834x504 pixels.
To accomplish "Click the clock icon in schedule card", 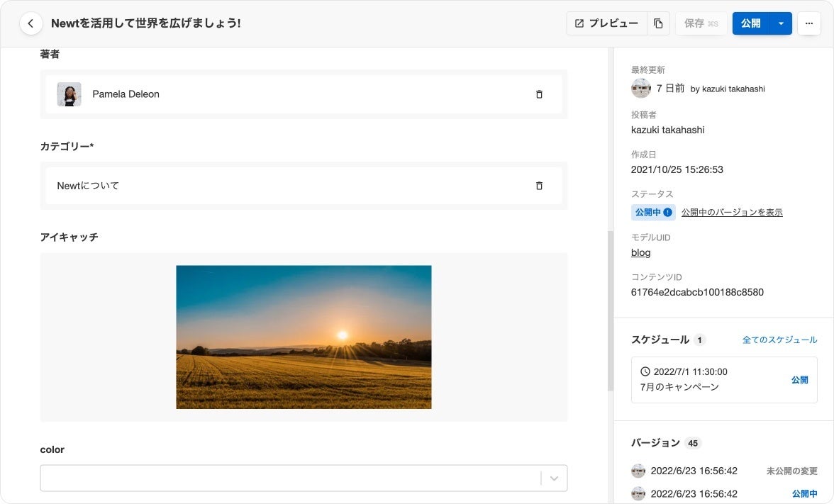I will click(x=645, y=371).
